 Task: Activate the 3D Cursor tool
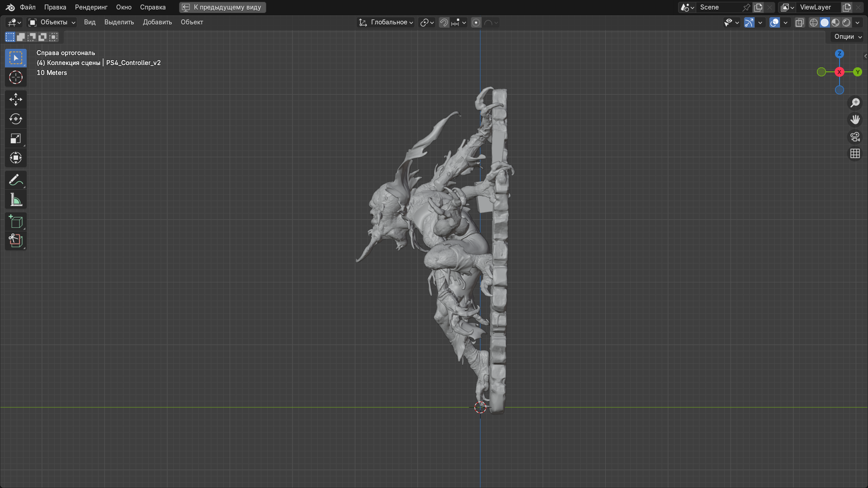(16, 77)
